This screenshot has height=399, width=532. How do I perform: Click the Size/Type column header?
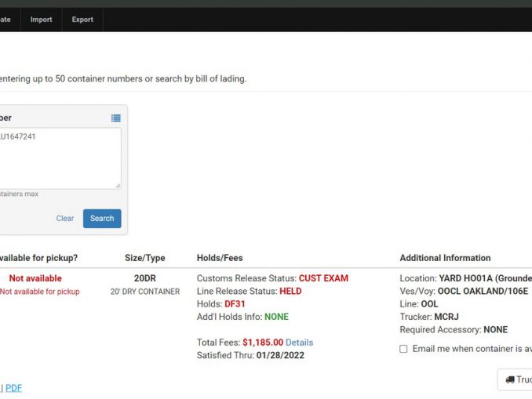(x=144, y=258)
